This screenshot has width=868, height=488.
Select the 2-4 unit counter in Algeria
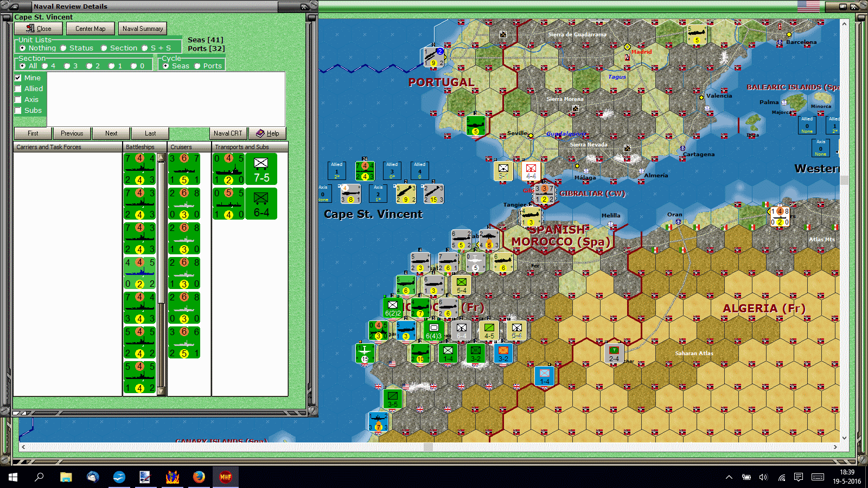(x=614, y=353)
